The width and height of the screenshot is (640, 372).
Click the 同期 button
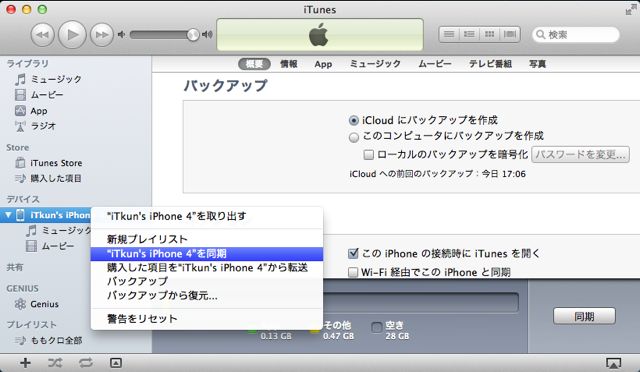[584, 316]
